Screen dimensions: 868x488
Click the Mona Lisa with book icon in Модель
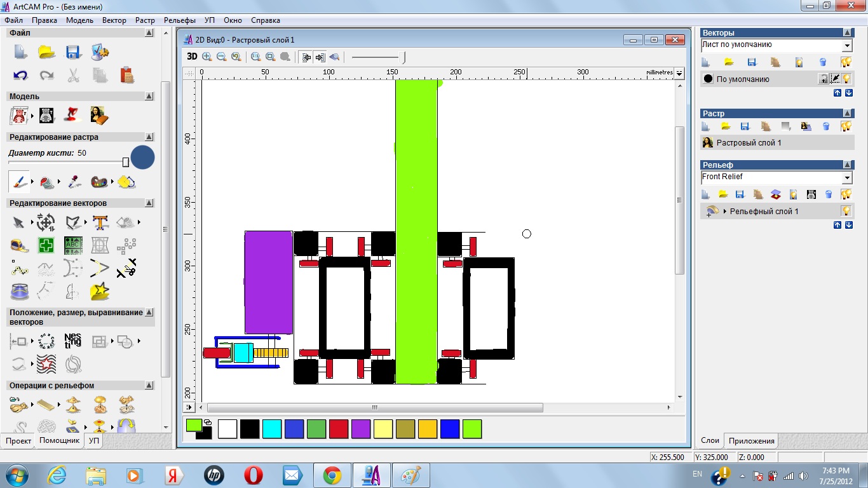coord(99,115)
